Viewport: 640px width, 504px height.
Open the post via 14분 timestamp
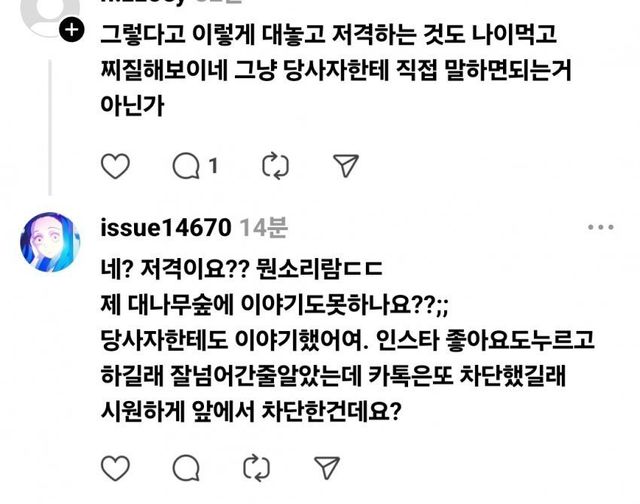[x=263, y=227]
